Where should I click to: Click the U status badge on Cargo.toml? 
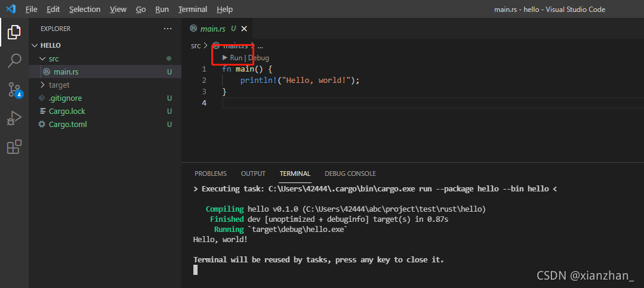(170, 124)
